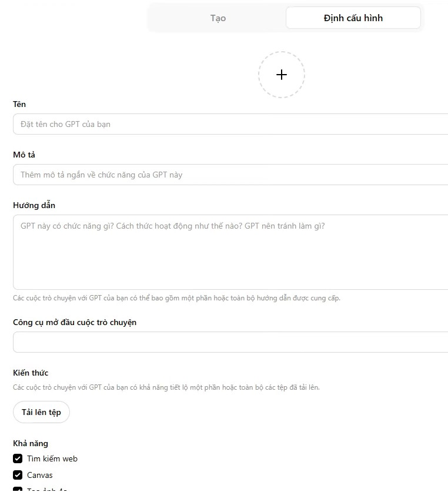The image size is (448, 492).
Task: Toggle the Tạo ảnh 4o checkbox
Action: point(17,490)
